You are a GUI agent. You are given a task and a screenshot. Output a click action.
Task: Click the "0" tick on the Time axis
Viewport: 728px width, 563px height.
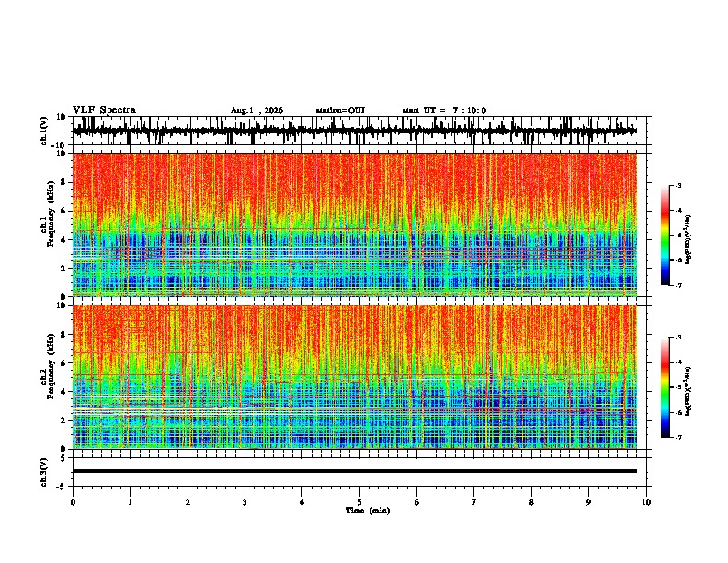point(73,502)
